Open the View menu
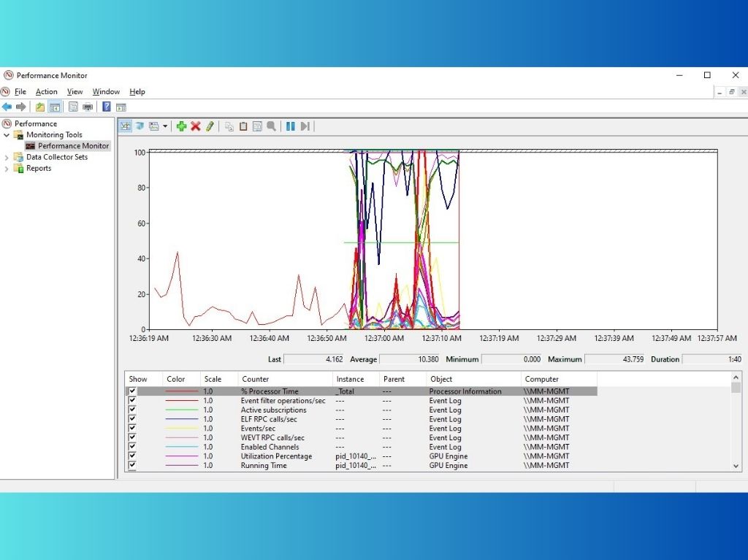 75,91
